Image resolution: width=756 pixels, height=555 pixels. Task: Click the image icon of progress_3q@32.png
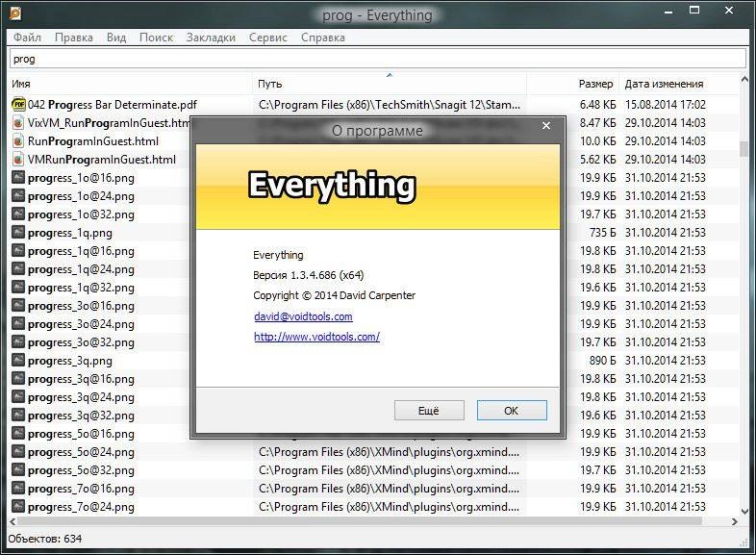coord(18,416)
